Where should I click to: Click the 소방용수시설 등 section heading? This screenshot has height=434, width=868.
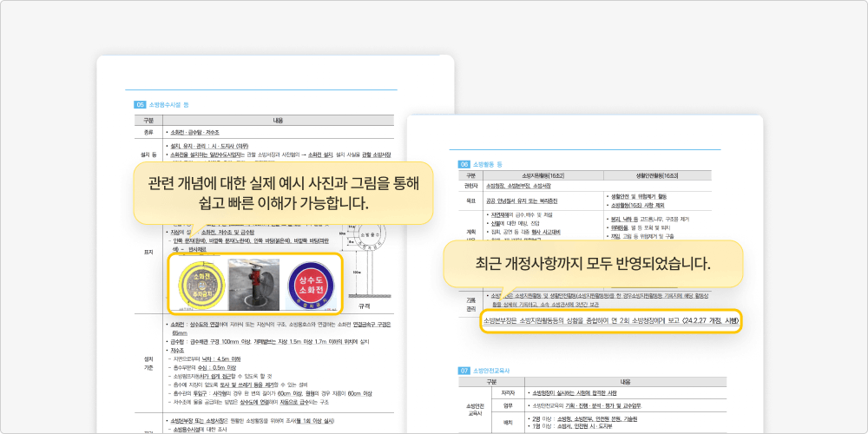tap(169, 104)
